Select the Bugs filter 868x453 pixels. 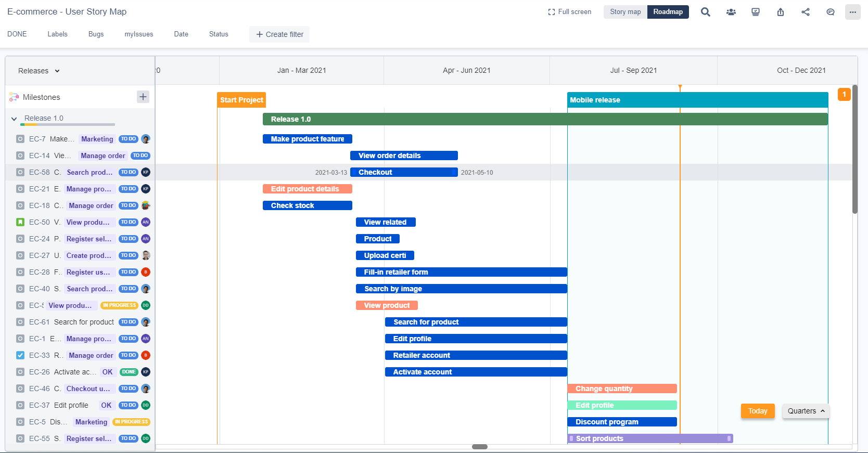96,34
